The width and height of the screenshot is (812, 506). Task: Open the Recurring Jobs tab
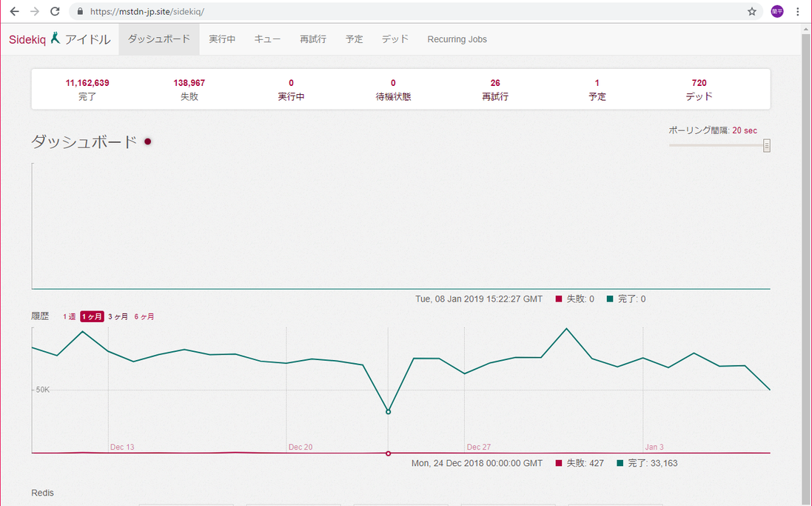click(457, 39)
